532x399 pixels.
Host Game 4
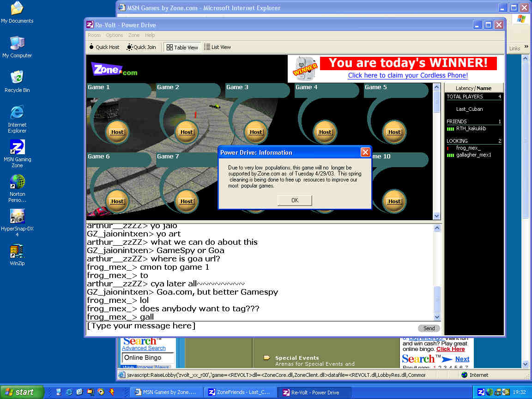click(325, 132)
